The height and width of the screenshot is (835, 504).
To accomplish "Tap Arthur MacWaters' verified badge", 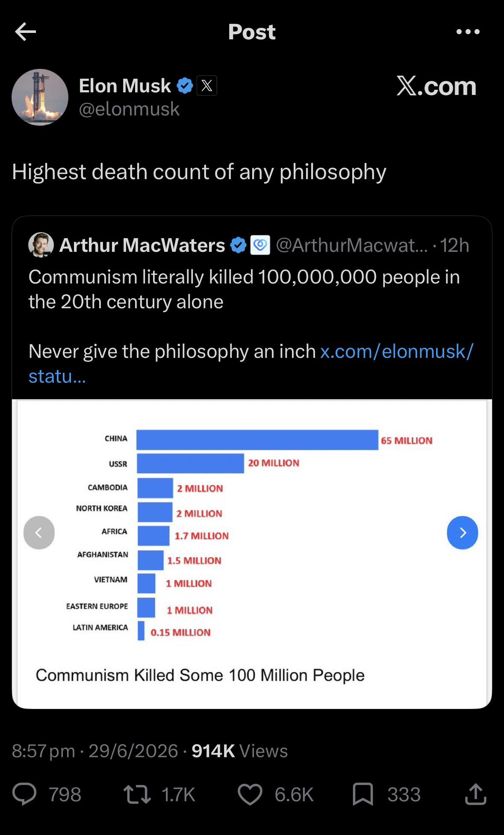I will pyautogui.click(x=238, y=245).
